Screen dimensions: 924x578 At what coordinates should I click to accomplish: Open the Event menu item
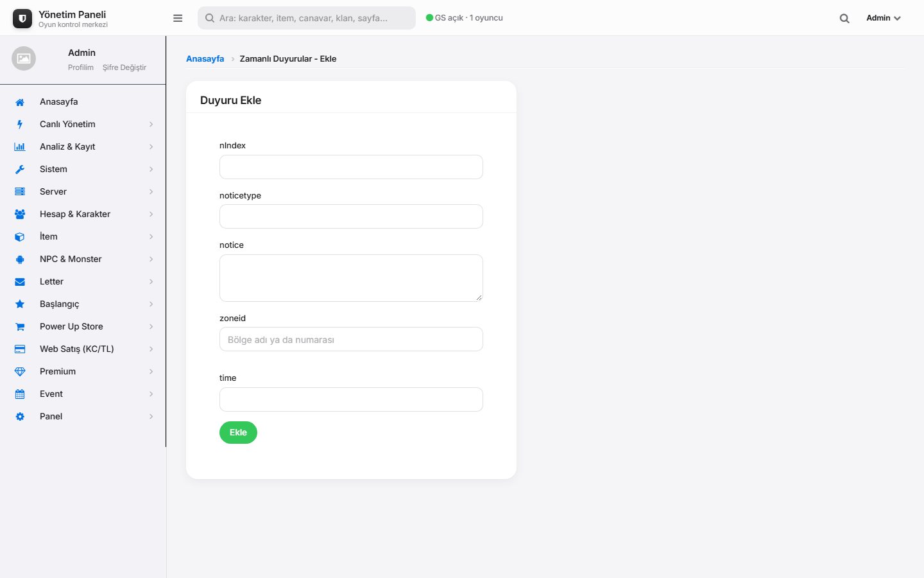(83, 394)
